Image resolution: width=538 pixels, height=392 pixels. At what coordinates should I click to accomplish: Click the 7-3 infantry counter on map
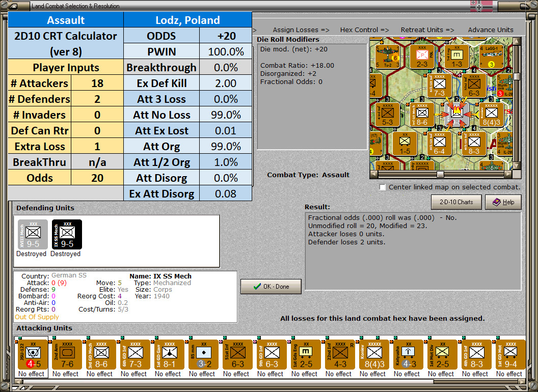pos(439,85)
